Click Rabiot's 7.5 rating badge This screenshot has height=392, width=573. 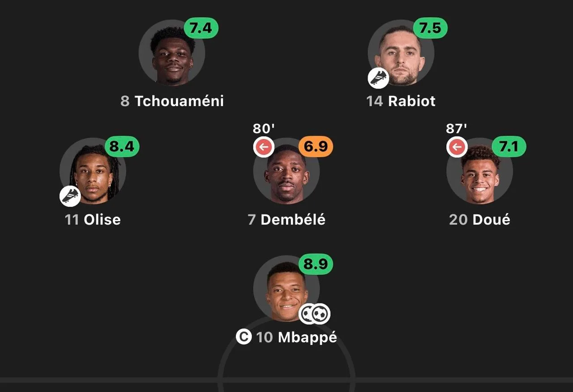click(430, 28)
